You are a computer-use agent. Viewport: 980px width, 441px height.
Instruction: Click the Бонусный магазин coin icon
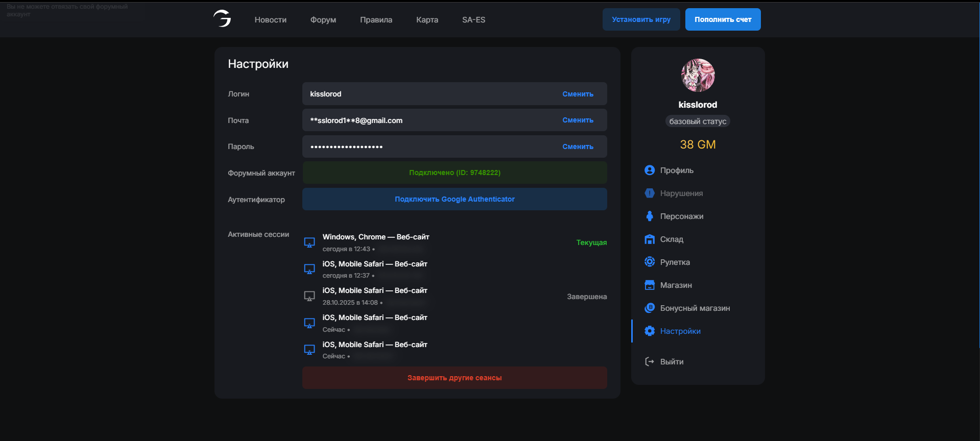tap(649, 308)
